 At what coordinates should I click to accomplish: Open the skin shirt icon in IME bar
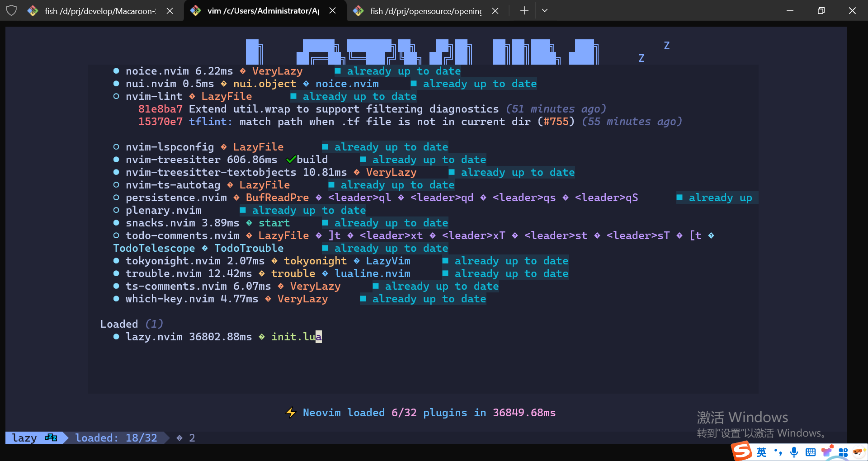click(827, 451)
